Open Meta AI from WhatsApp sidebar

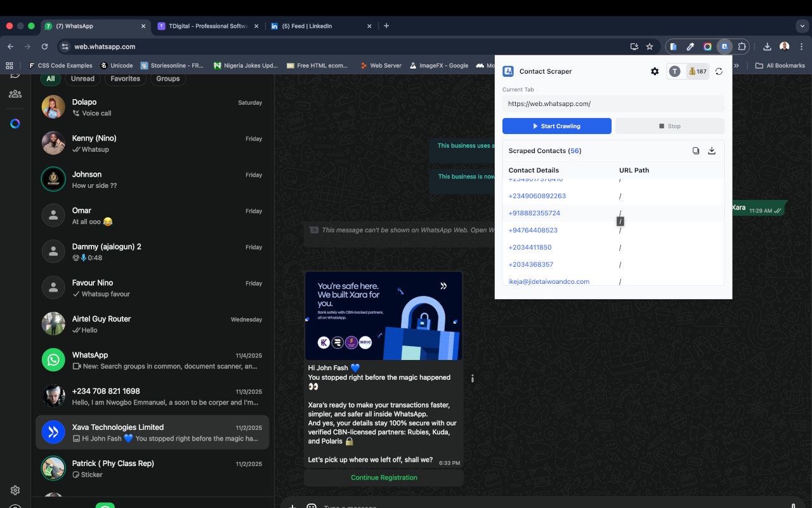click(15, 123)
